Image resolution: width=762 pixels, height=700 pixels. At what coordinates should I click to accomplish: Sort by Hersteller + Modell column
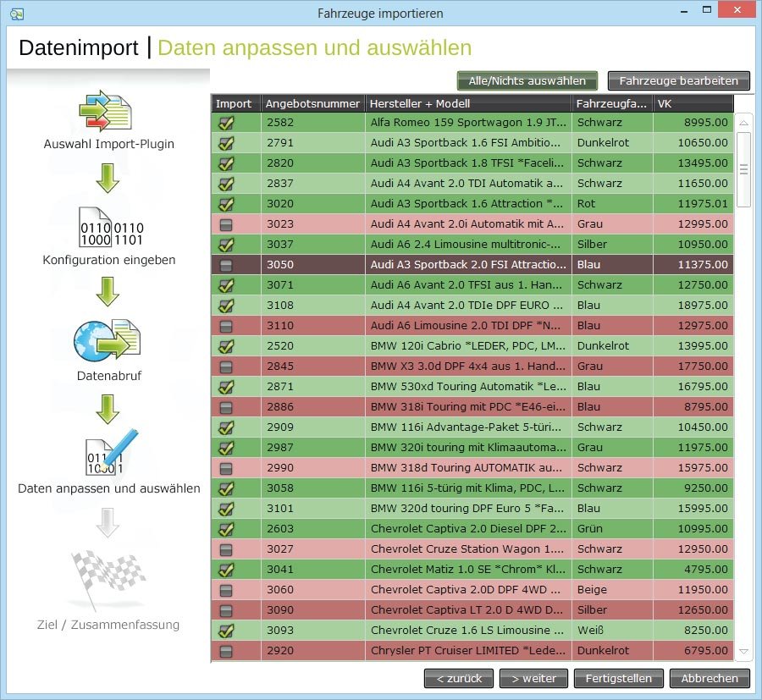[468, 103]
